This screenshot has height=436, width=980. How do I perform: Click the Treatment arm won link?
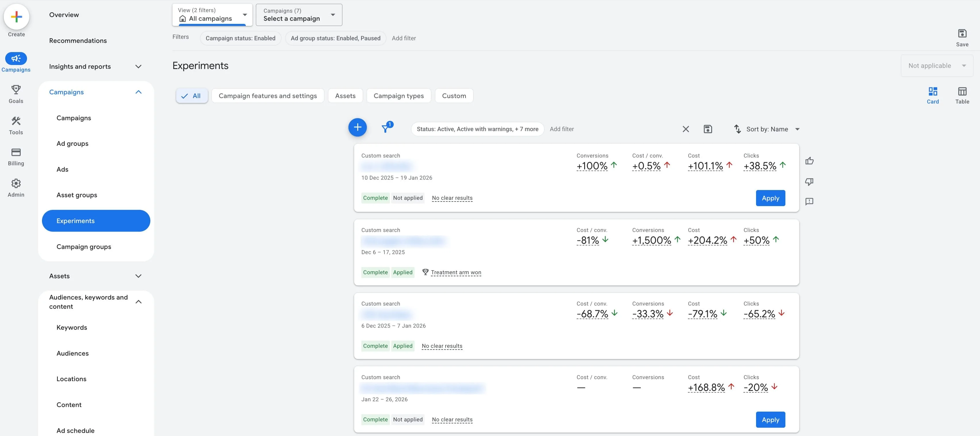[x=456, y=272]
